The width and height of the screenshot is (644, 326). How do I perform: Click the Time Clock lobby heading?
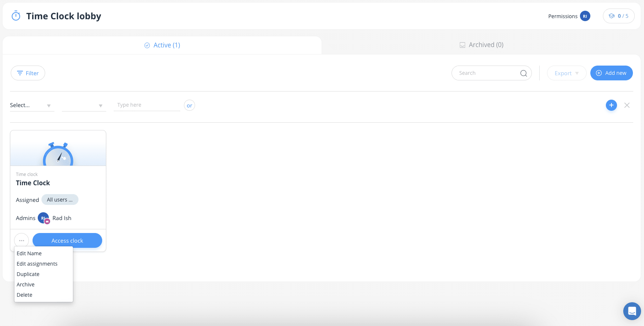point(64,16)
